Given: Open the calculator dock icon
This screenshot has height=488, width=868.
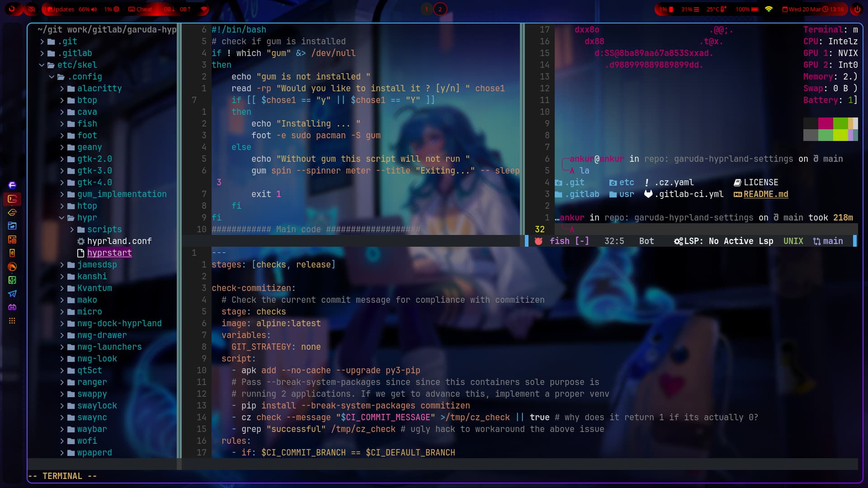Looking at the screenshot, I should point(12,239).
